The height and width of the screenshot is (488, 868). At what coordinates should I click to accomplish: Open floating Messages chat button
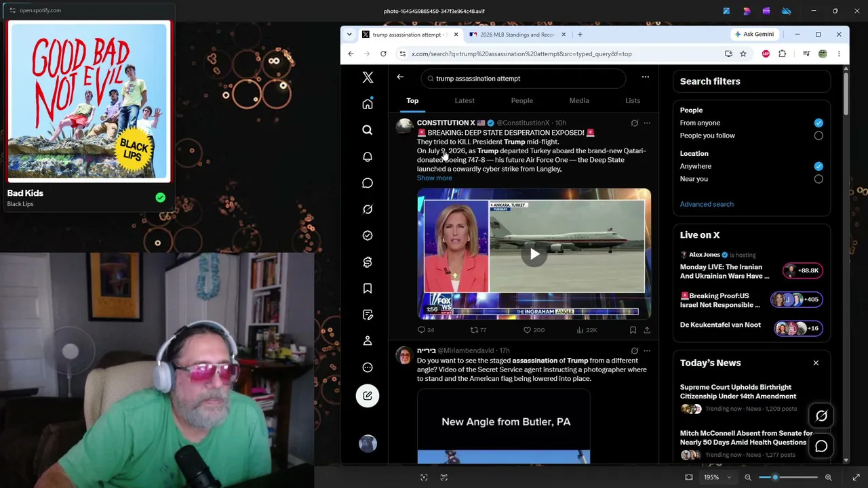coord(821,446)
